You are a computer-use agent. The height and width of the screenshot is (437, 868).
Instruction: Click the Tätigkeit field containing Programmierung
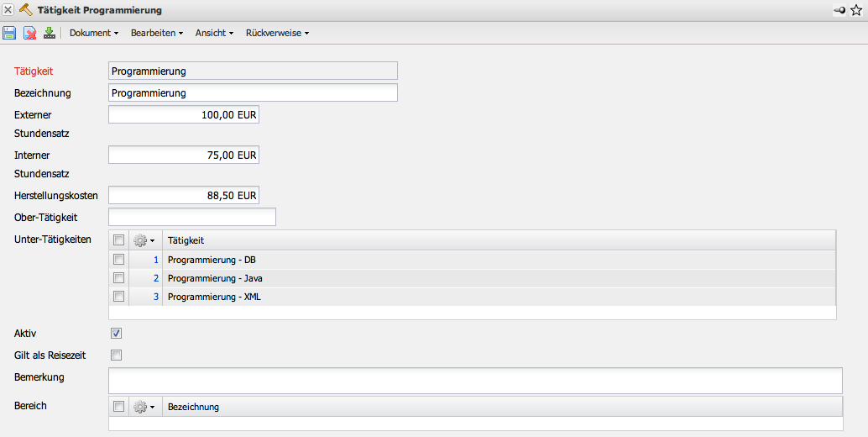253,71
